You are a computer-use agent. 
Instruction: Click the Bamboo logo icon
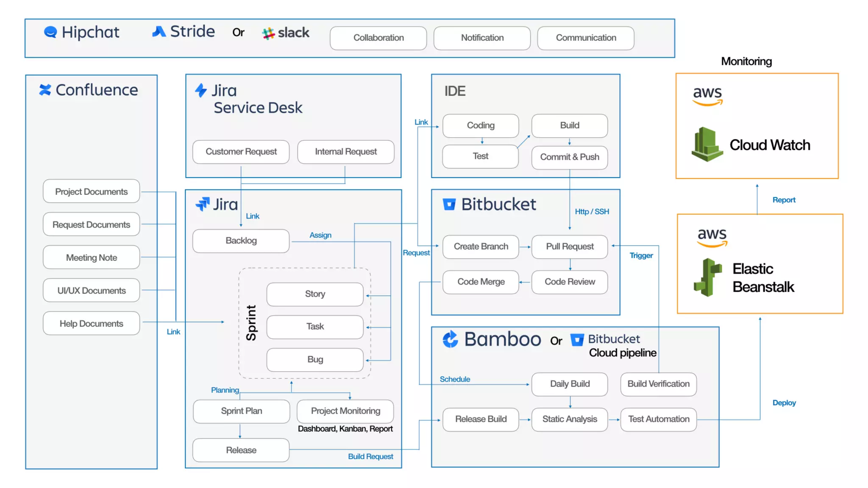(450, 339)
